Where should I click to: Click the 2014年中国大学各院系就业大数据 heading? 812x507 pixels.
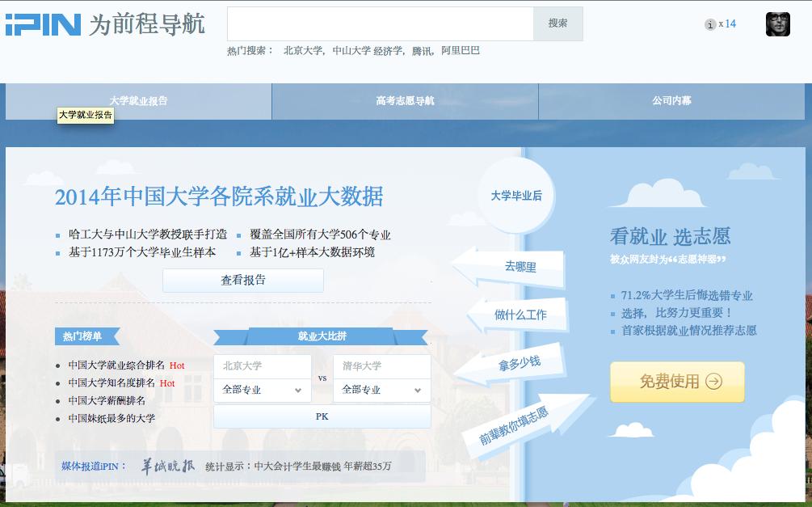[219, 197]
